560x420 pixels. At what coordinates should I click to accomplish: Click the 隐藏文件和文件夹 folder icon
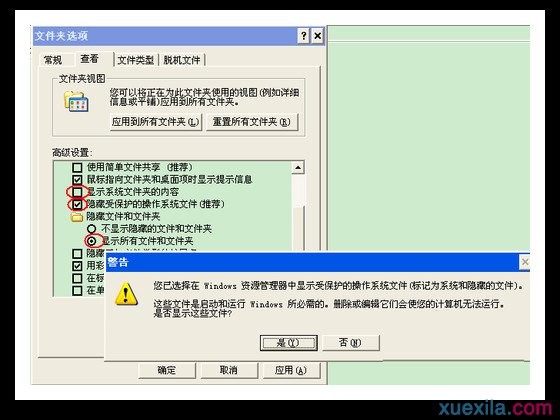tap(76, 217)
